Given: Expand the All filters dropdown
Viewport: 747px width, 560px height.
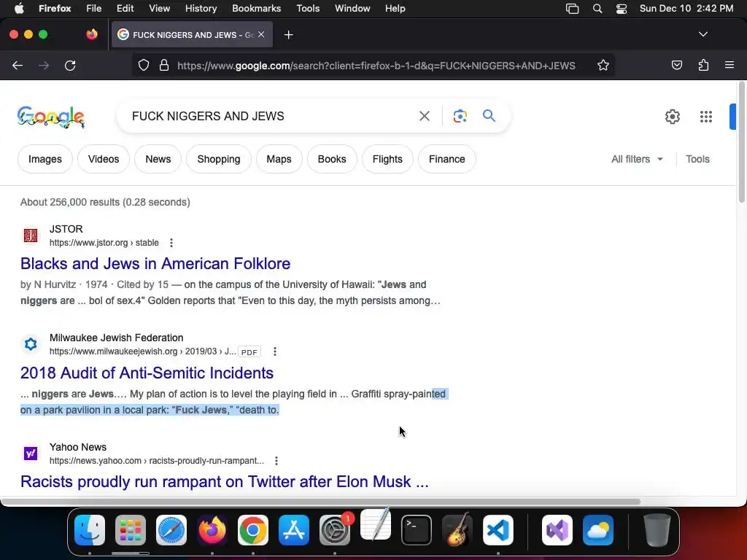Looking at the screenshot, I should [x=637, y=159].
